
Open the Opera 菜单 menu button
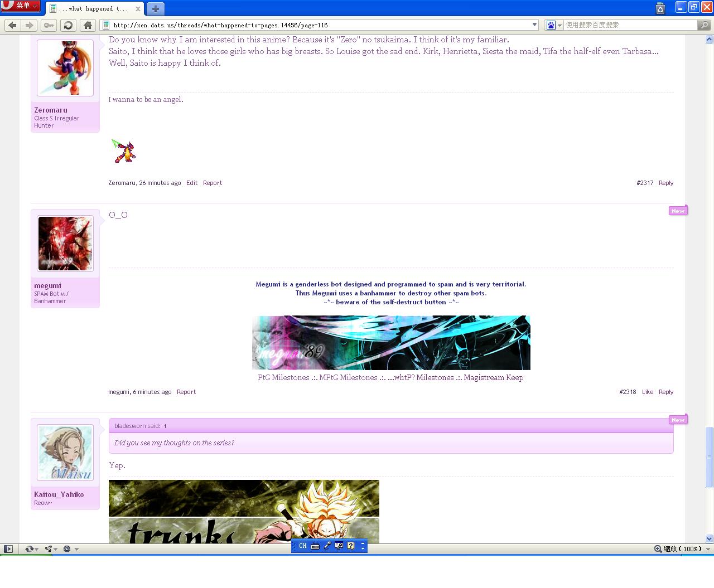pyautogui.click(x=21, y=6)
